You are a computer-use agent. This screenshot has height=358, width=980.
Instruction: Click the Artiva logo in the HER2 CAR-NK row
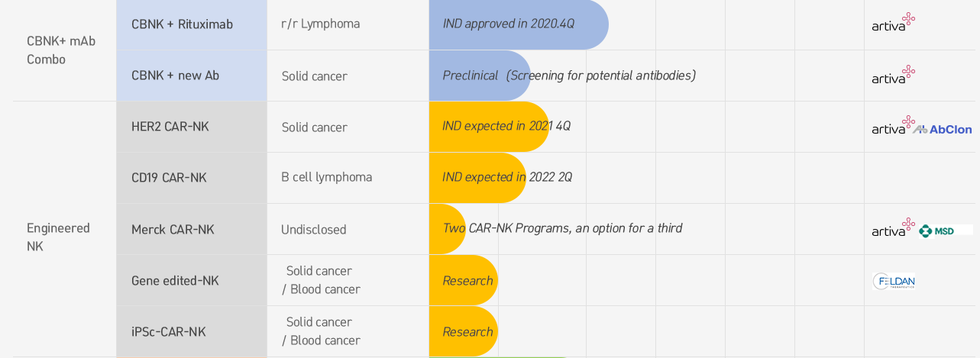(893, 125)
